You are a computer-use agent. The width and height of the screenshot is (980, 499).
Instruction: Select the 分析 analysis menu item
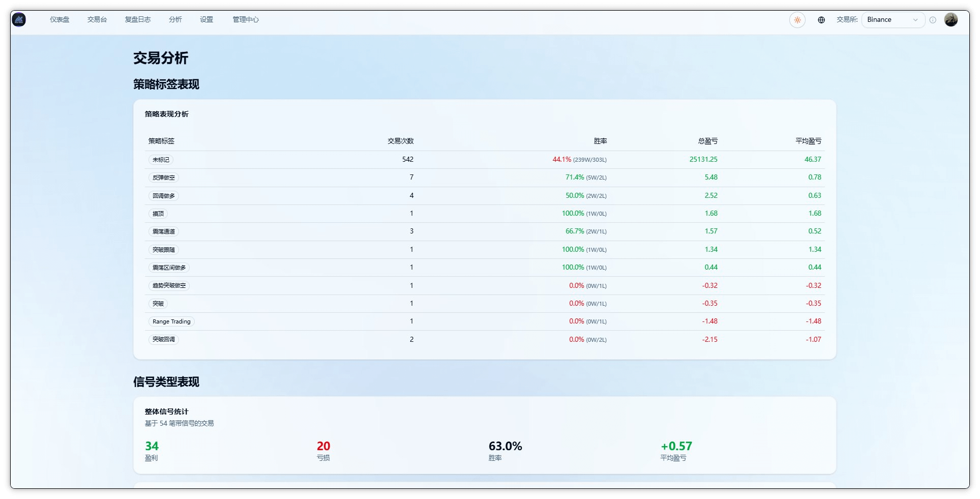tap(175, 19)
